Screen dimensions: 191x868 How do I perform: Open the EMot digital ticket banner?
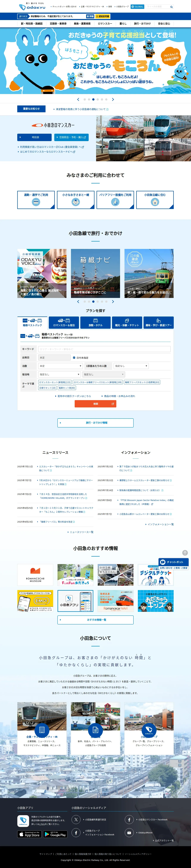point(35,601)
